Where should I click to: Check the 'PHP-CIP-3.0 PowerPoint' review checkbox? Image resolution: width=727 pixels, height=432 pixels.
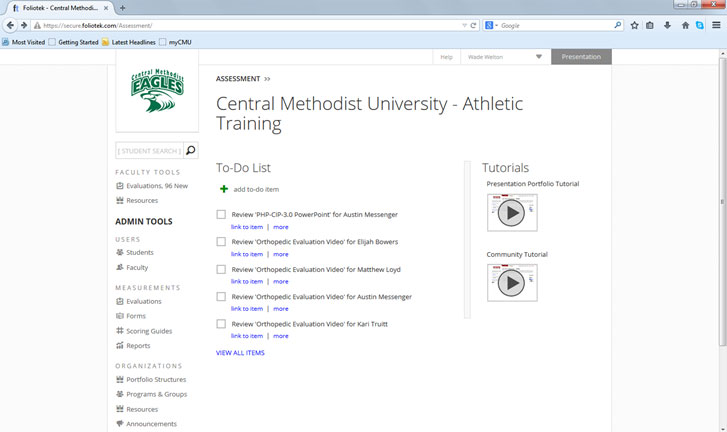221,215
